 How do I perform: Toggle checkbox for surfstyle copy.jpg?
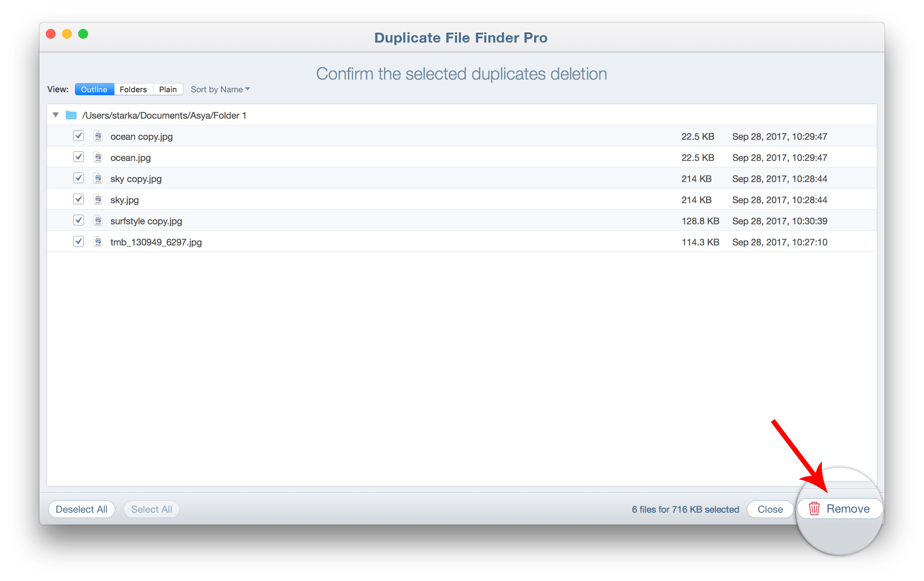click(x=77, y=220)
